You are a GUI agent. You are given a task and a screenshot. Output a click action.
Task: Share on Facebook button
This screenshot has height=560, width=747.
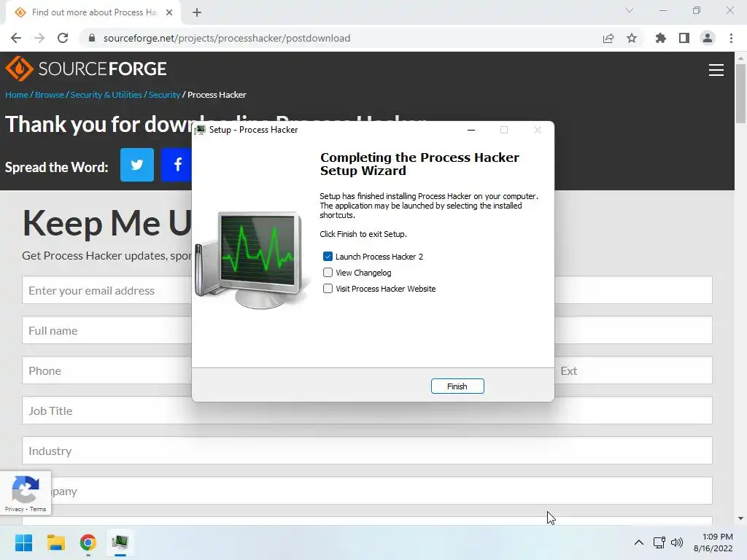point(177,165)
